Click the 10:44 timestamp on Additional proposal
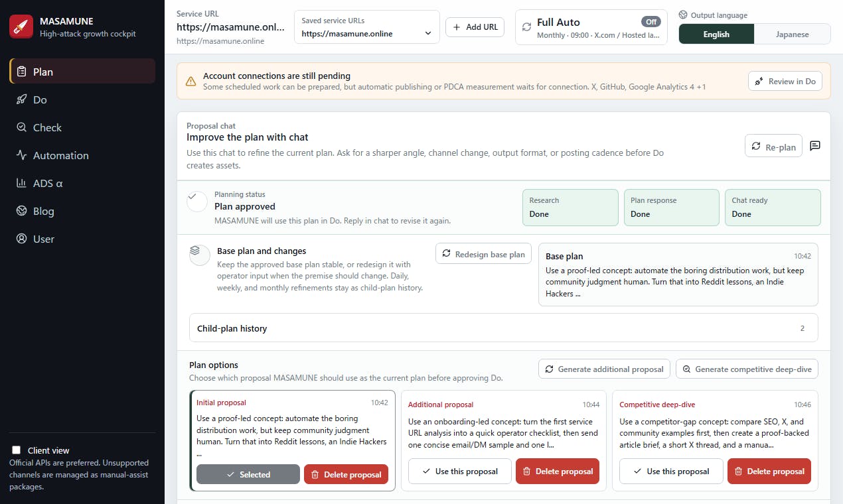This screenshot has height=504, width=843. point(591,405)
